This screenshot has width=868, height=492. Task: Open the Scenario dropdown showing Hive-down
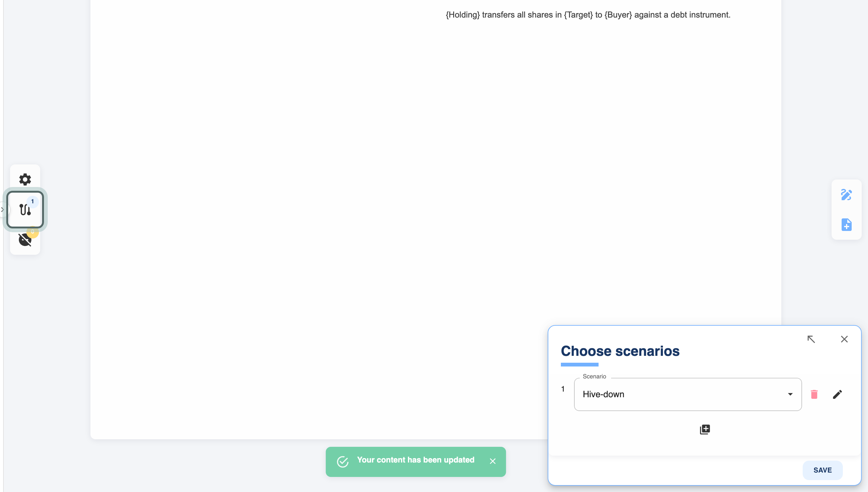[688, 394]
